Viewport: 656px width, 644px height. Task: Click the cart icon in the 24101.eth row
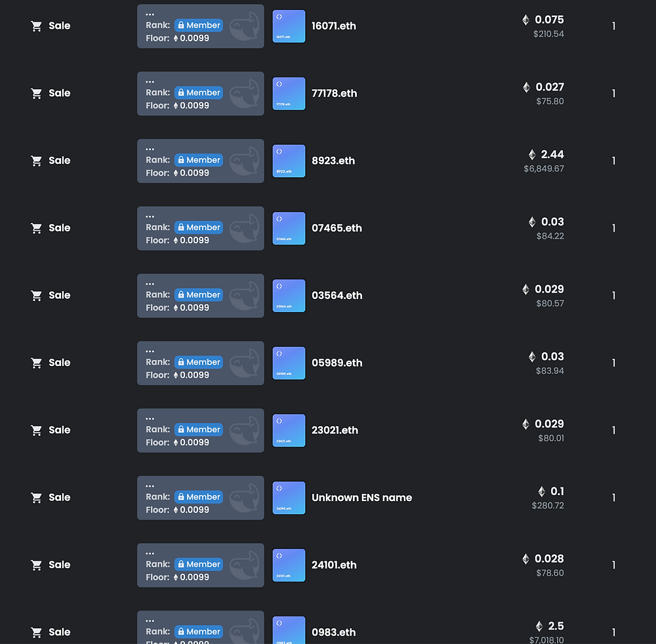pyautogui.click(x=36, y=565)
